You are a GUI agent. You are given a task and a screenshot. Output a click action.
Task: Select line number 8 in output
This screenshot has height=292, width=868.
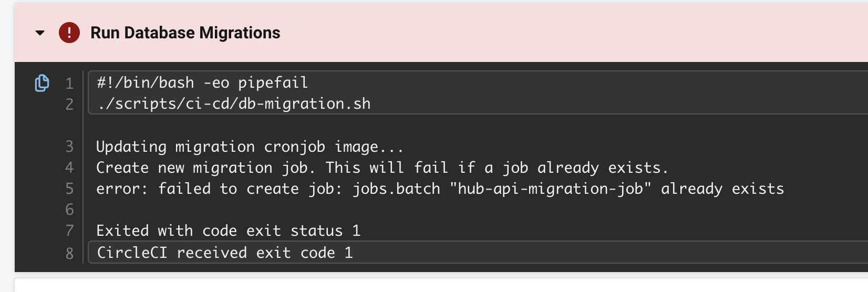tap(69, 254)
